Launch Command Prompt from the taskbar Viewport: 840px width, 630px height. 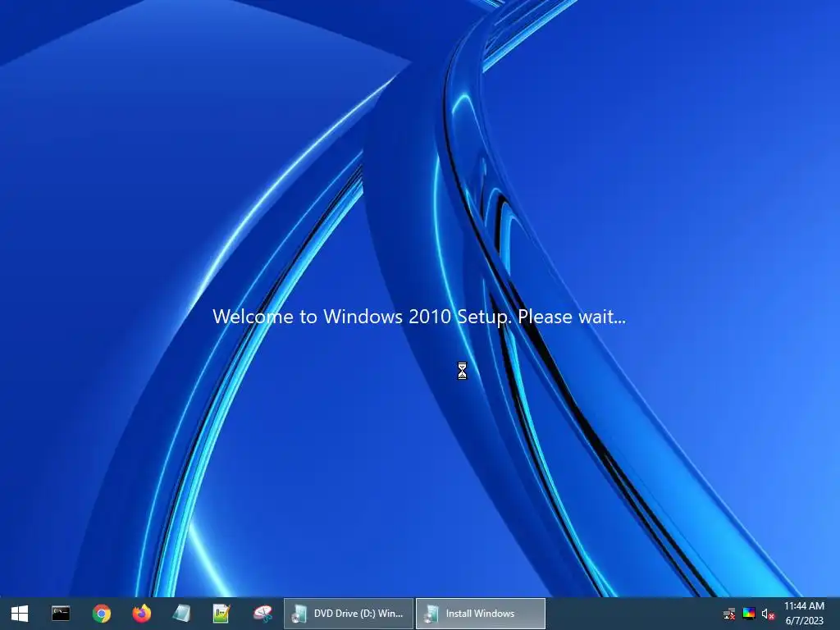(x=61, y=614)
